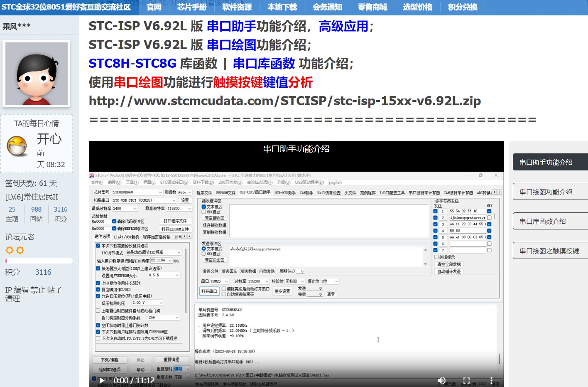Viewport: 588px width, 387px height.
Task: Click the 打开串口 button
Action: tap(209, 291)
